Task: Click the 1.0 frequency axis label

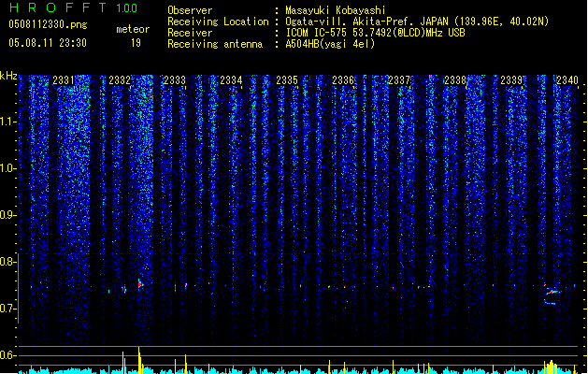Action: (8, 168)
